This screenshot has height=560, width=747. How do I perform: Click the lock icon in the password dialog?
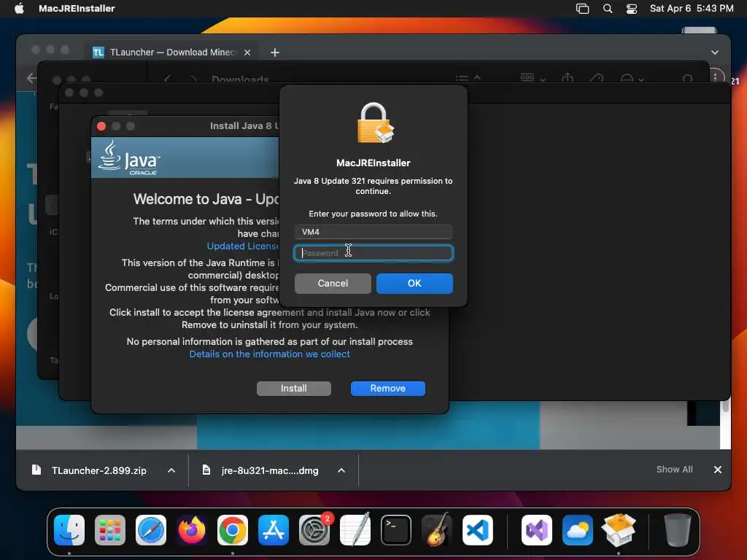(376, 123)
